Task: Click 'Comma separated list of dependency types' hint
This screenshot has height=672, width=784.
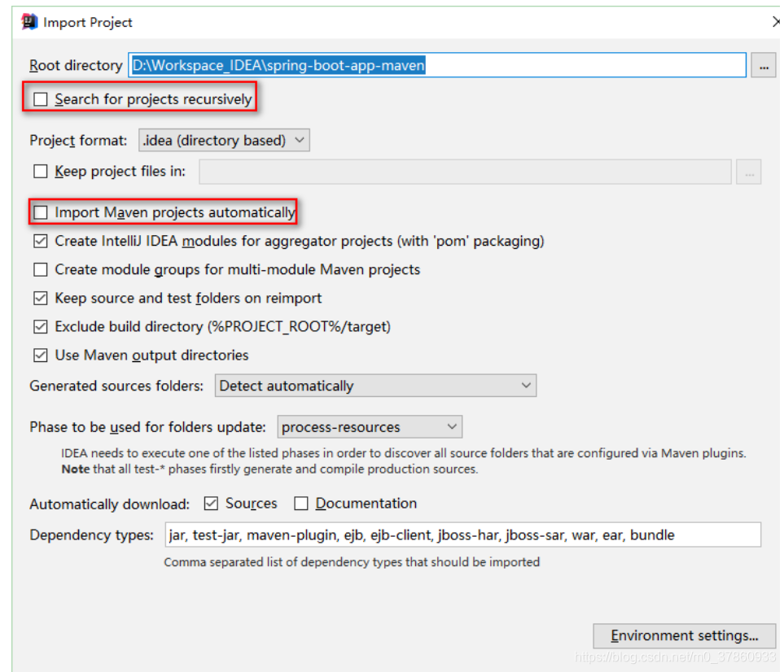Action: pyautogui.click(x=352, y=562)
